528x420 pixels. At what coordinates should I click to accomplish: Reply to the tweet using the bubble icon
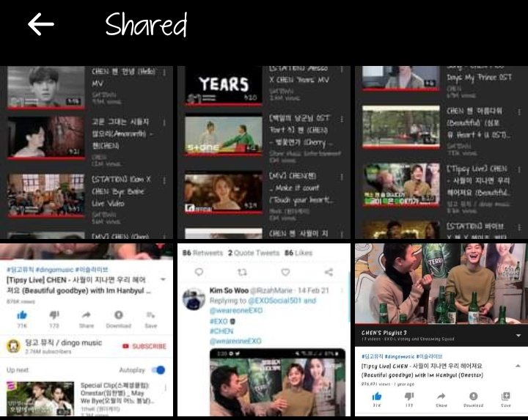pos(199,272)
